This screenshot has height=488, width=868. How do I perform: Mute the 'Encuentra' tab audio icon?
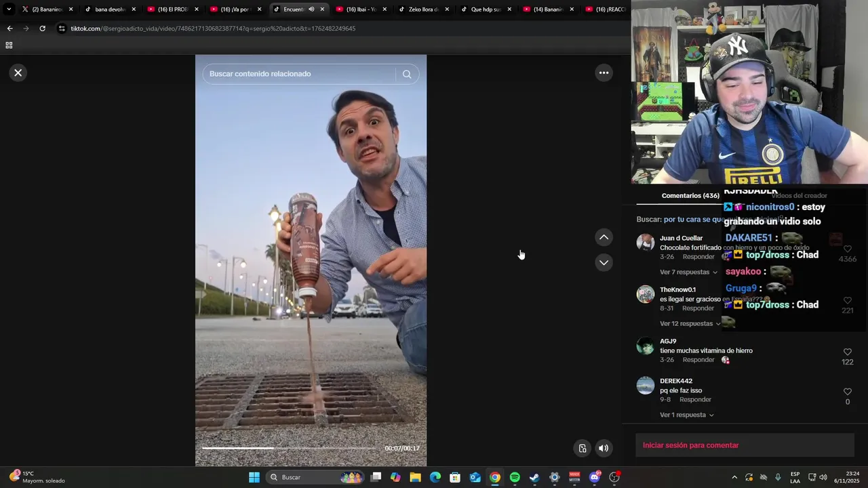tap(311, 9)
